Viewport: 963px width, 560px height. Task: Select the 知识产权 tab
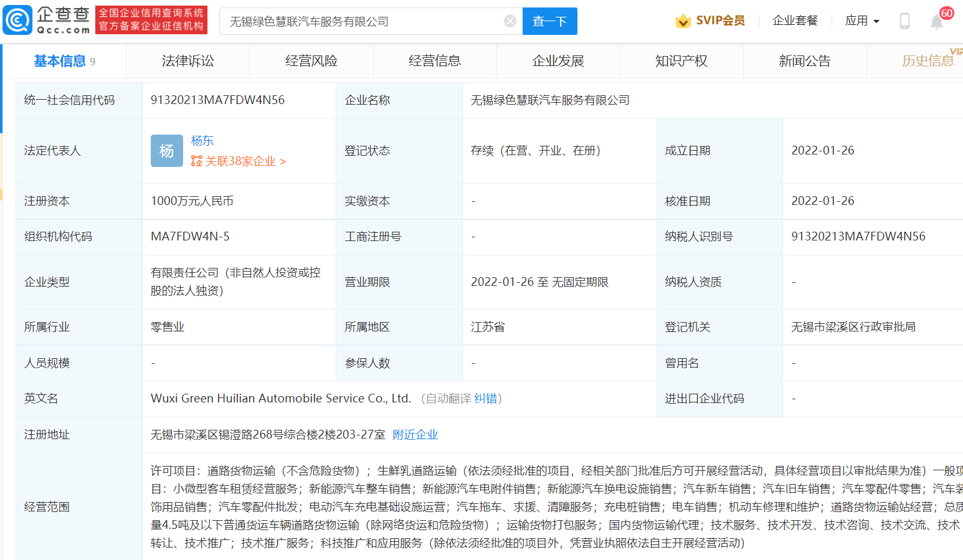click(681, 61)
